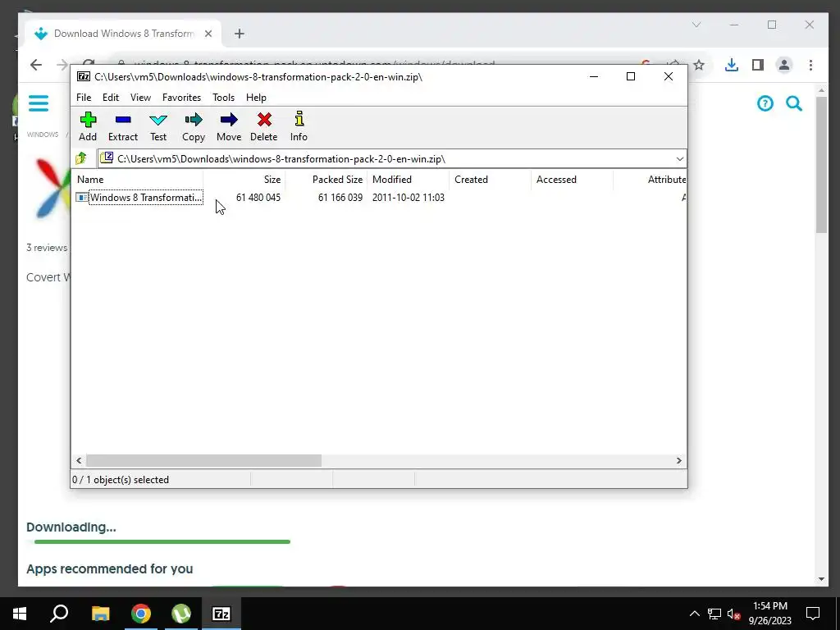Open the notification center icon
The image size is (840, 630).
[x=813, y=614]
